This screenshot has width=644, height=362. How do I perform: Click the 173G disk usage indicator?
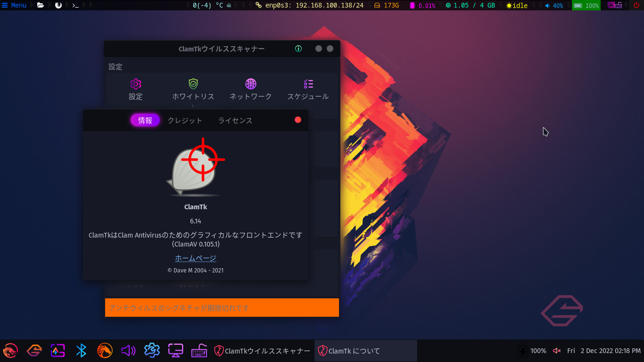click(x=387, y=6)
